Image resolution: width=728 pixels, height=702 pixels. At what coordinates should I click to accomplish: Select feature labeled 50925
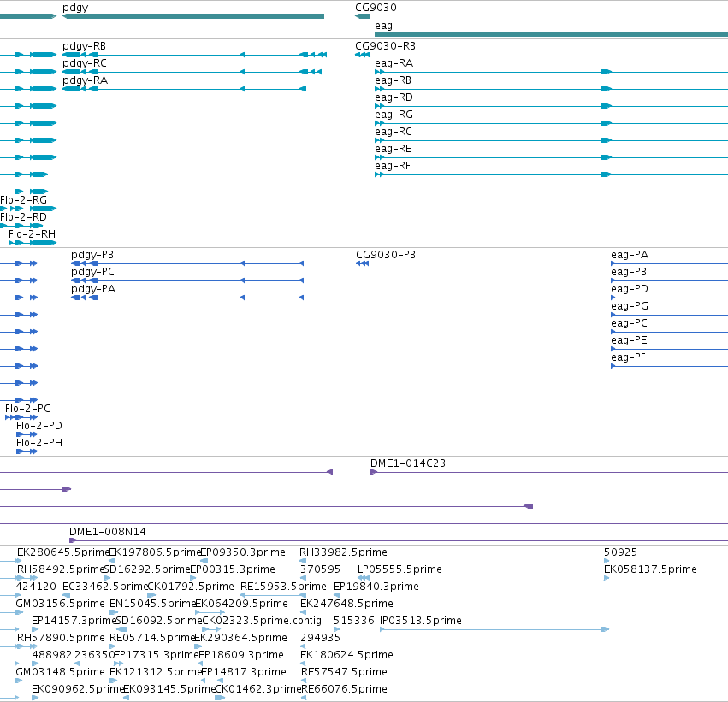620,552
